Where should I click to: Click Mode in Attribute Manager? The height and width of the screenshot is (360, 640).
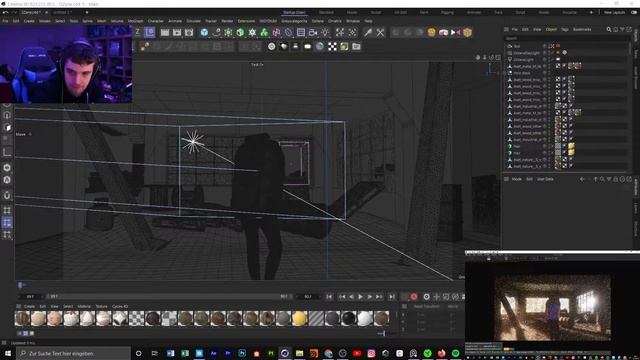517,179
